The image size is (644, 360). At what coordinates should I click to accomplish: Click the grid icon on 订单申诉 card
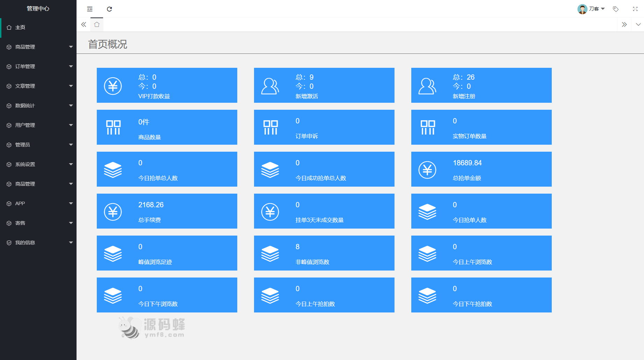click(x=270, y=128)
